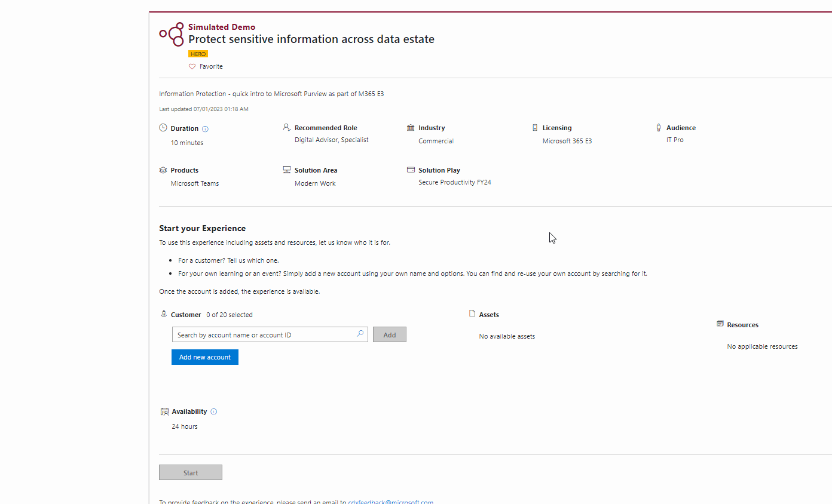Viewport: 832px width, 504px height.
Task: Open the cdxfeedback@microsoft.com email link
Action: click(x=390, y=502)
